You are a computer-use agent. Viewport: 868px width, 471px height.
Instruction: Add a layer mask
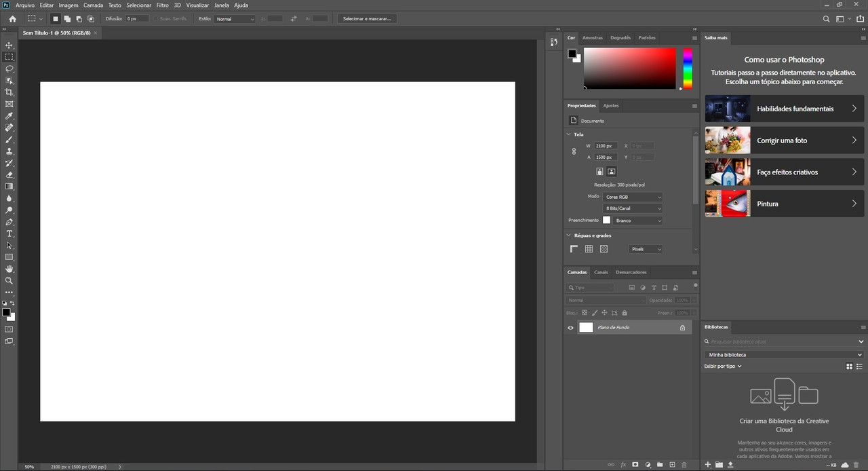635,465
